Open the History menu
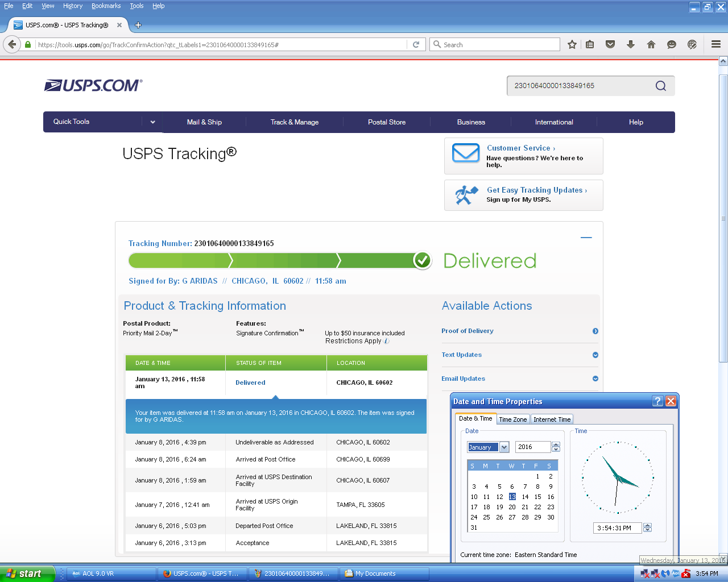 (x=73, y=6)
